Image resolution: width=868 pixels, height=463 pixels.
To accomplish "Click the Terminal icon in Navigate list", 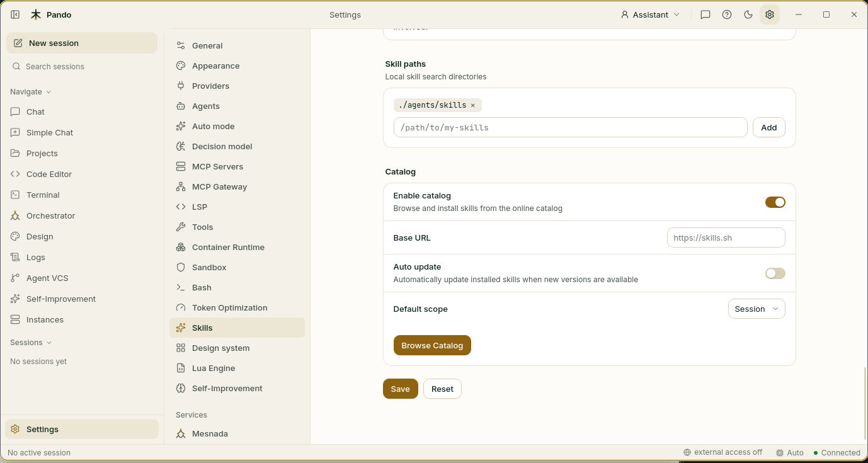I will coord(15,195).
